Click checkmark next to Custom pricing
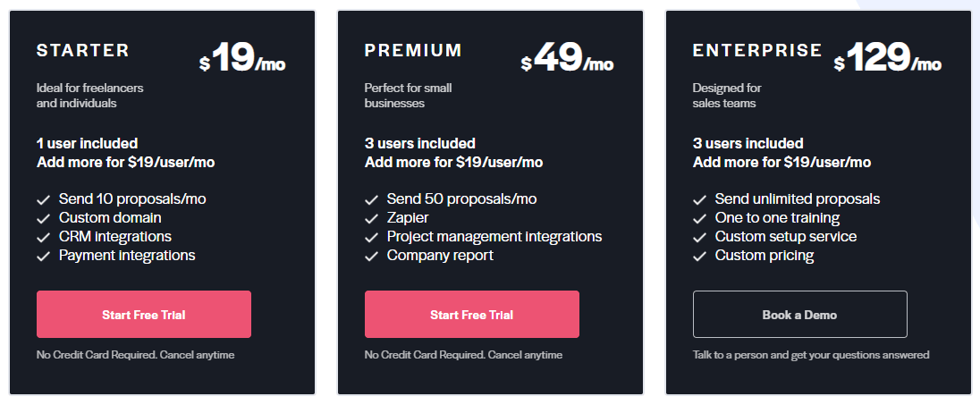This screenshot has height=405, width=980. pyautogui.click(x=699, y=257)
